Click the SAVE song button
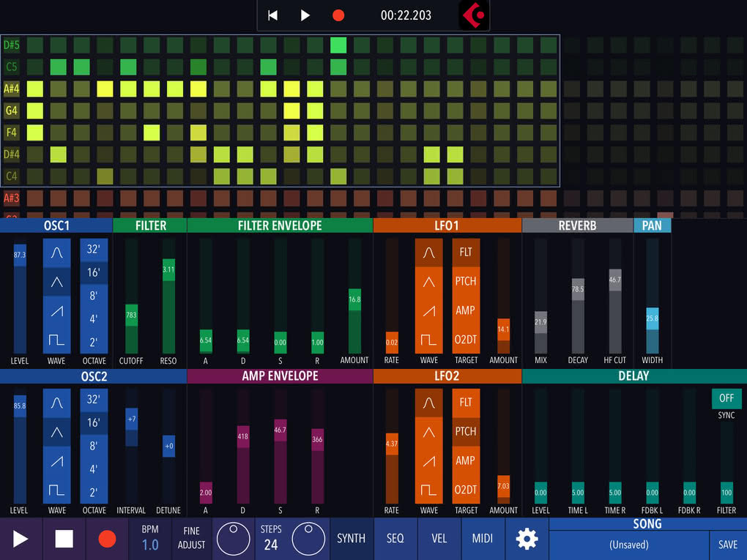Viewport: 747px width, 560px height. tap(727, 545)
